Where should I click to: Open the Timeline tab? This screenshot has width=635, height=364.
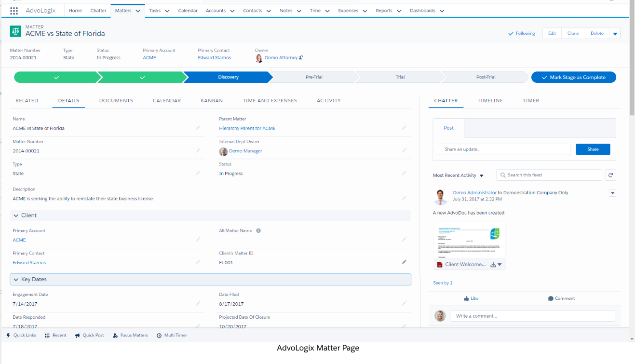(x=490, y=100)
